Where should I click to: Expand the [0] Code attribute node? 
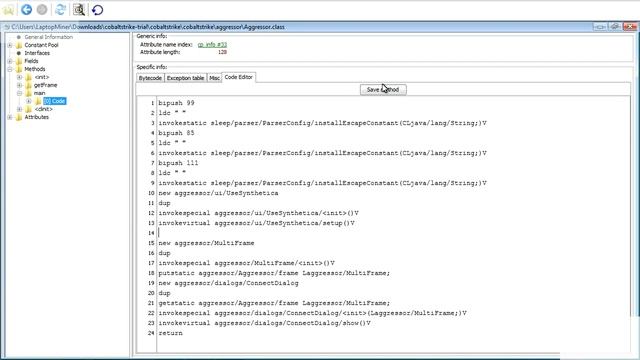(x=29, y=101)
